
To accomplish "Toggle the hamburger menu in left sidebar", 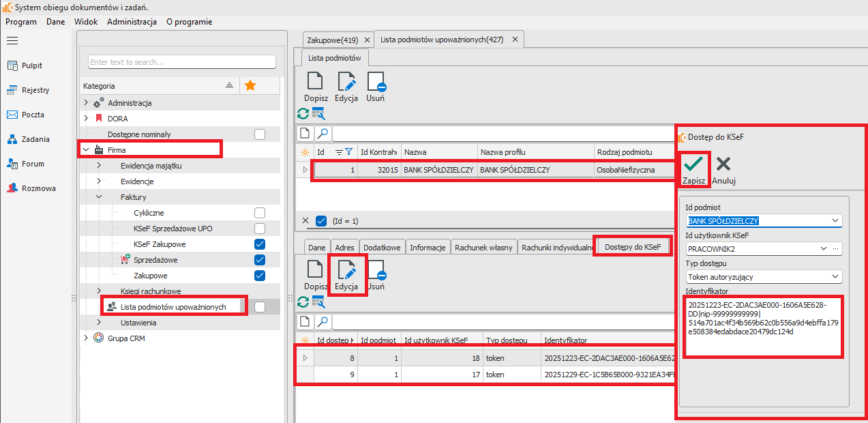I will pyautogui.click(x=12, y=41).
